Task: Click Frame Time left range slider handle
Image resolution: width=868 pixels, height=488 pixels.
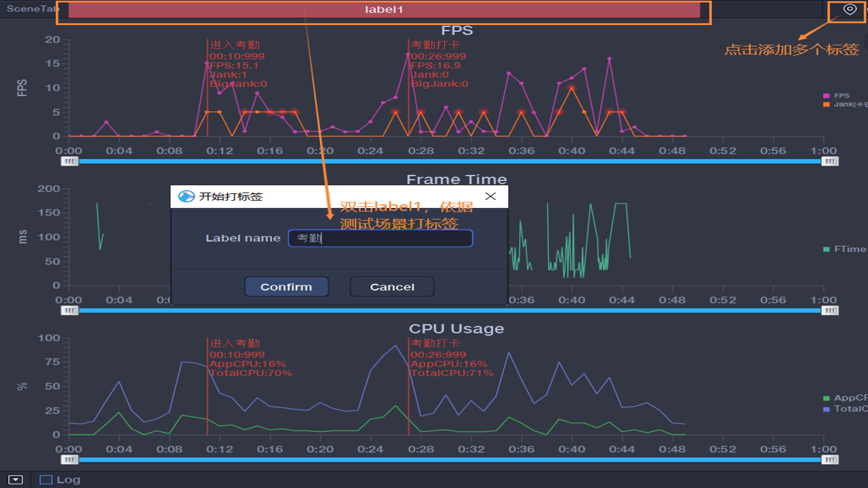Action: [69, 310]
